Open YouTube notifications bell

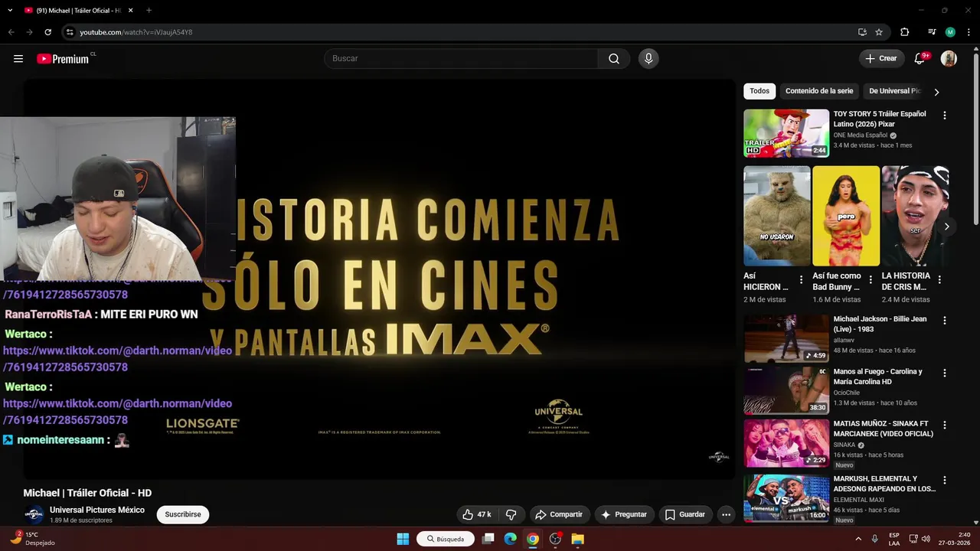tap(920, 59)
